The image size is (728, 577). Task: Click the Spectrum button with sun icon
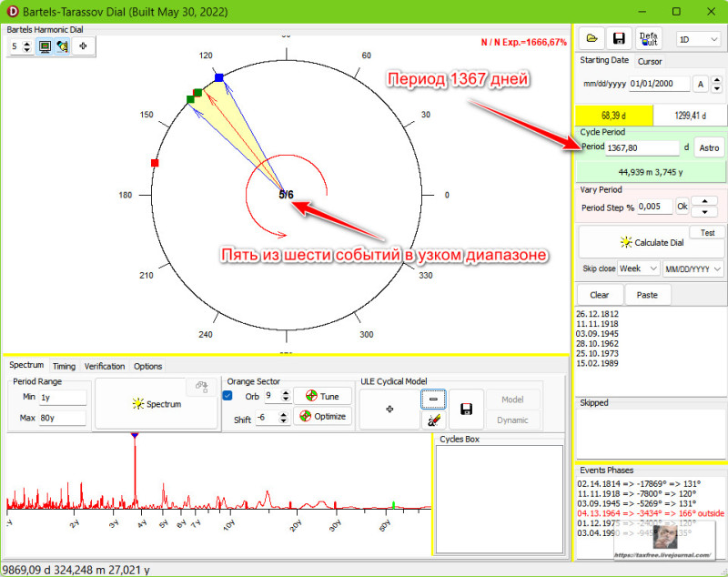click(157, 404)
